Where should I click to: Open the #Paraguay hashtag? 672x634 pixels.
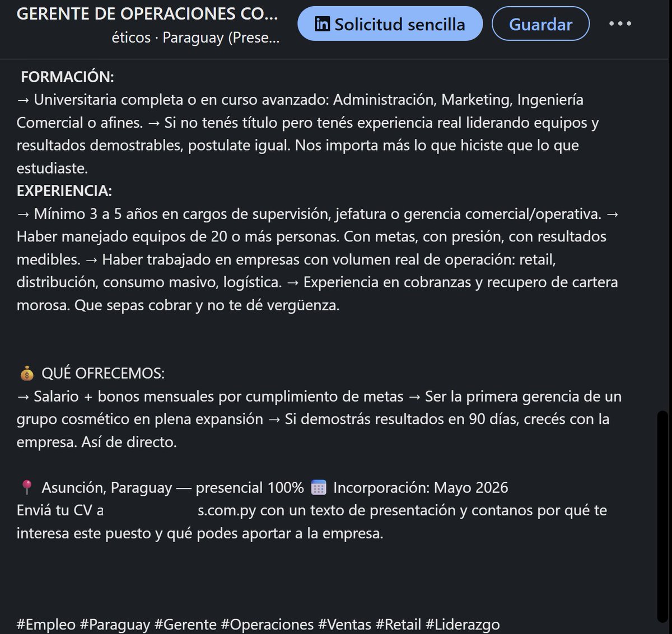click(115, 624)
